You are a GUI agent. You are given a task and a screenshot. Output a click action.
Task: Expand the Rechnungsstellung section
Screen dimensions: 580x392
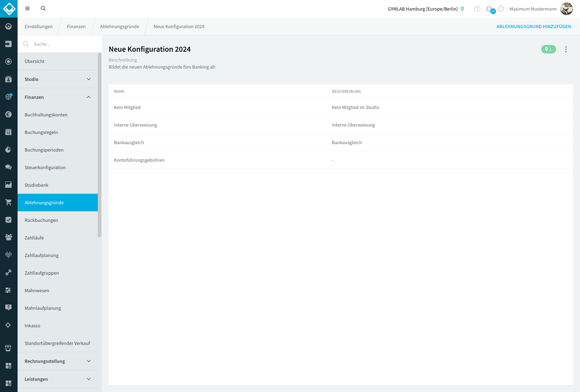pyautogui.click(x=58, y=361)
